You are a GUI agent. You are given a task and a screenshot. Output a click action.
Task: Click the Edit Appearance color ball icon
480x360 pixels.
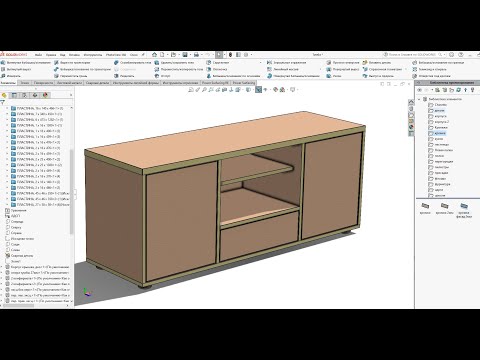point(275,89)
